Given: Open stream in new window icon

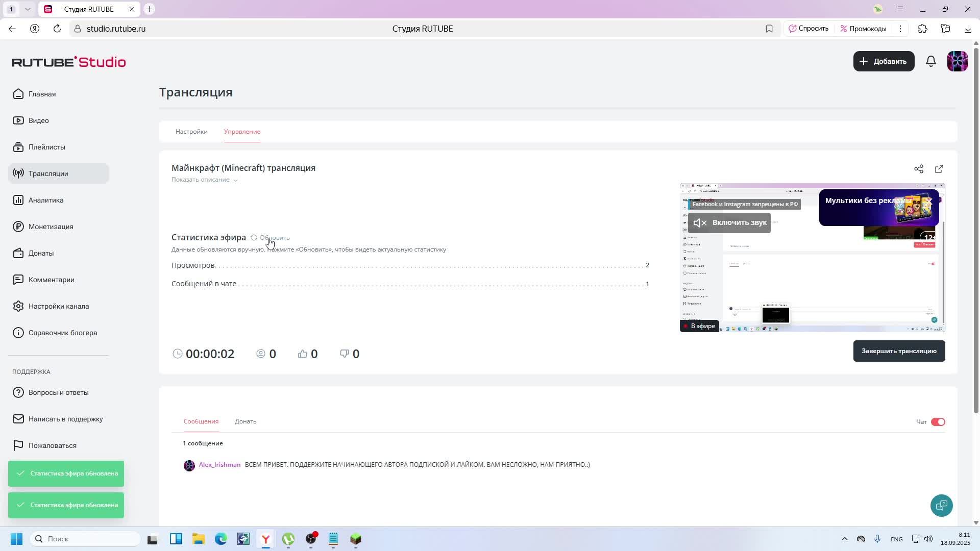Looking at the screenshot, I should click(x=939, y=169).
